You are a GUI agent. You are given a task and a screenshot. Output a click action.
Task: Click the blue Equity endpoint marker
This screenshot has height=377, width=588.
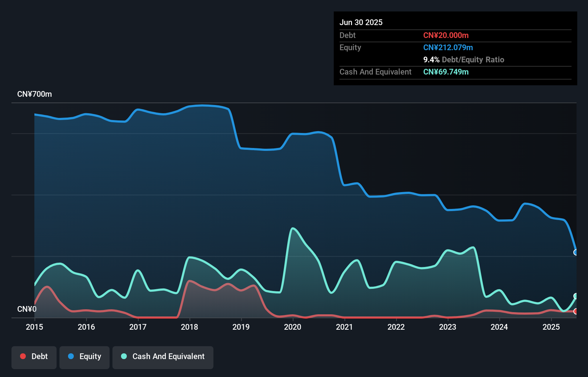pos(575,252)
